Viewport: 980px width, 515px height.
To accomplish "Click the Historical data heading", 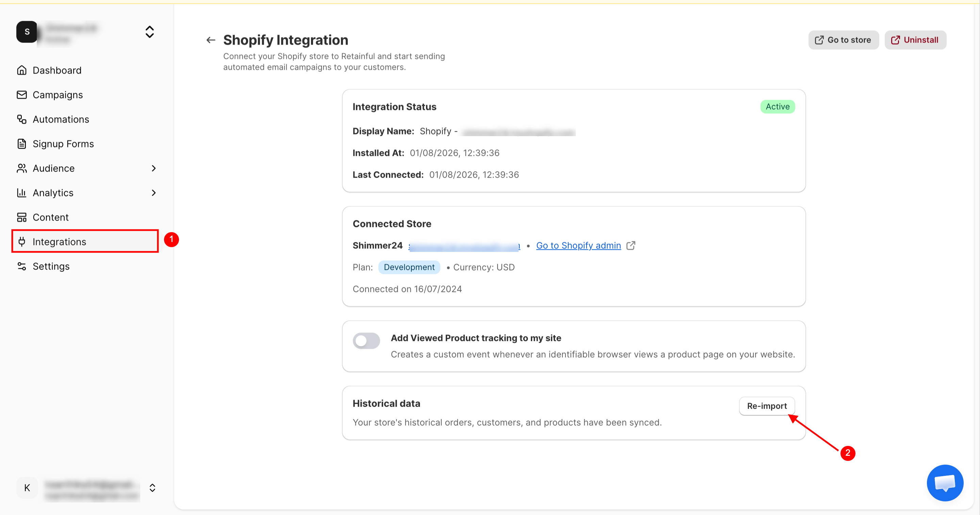I will coord(386,403).
